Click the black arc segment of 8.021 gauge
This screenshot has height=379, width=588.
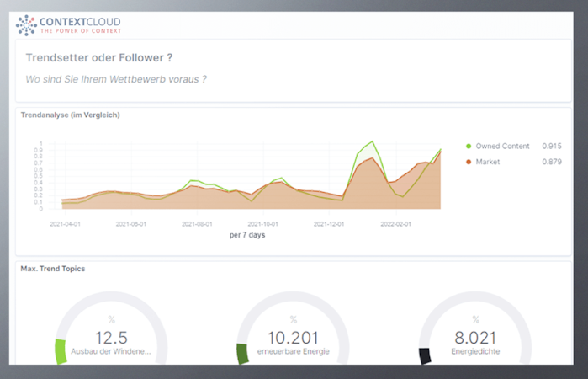tap(425, 355)
